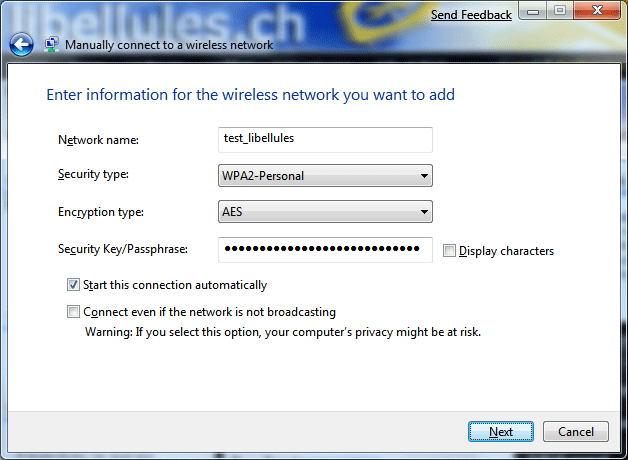Minimize the wireless network dialog window
Image resolution: width=628 pixels, height=460 pixels.
coord(533,11)
